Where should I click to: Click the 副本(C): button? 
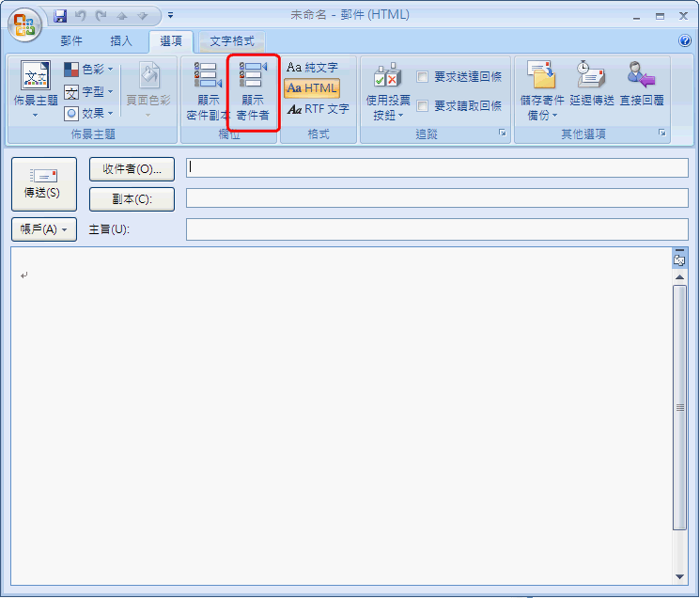pos(132,199)
